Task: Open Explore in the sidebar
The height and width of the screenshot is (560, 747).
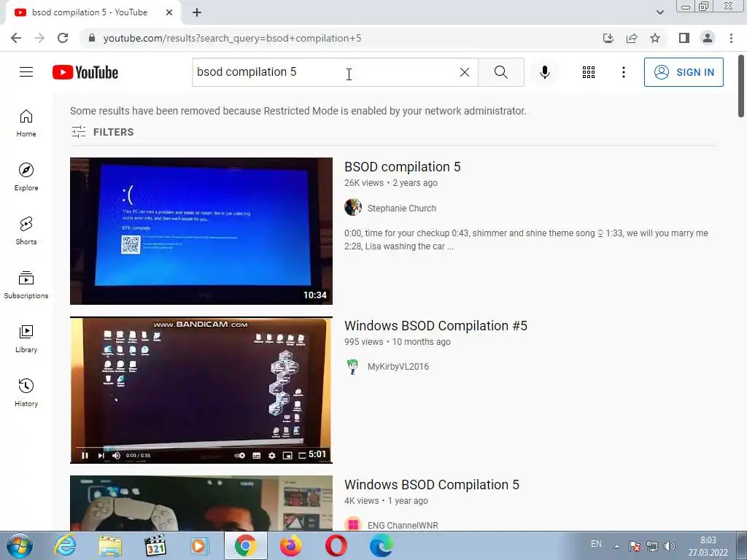Action: click(26, 177)
